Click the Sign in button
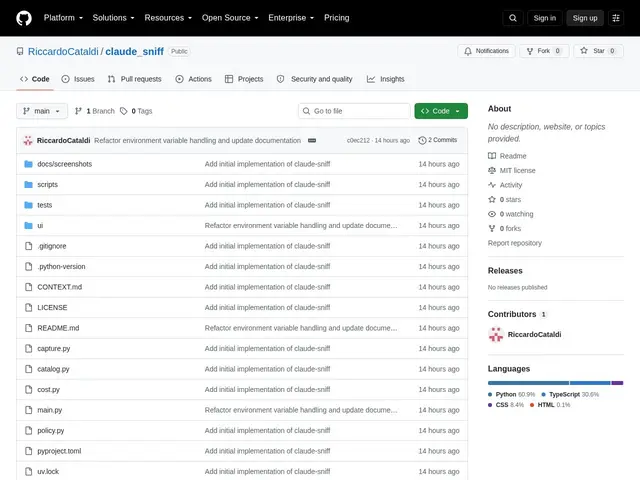 544,18
